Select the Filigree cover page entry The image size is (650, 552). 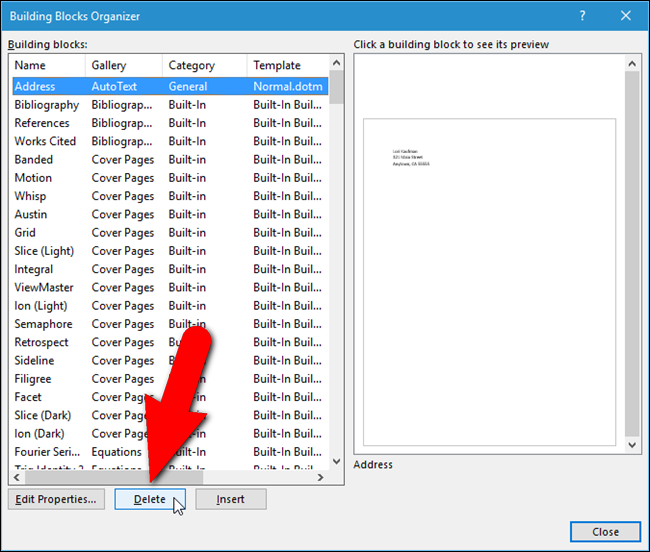pos(170,378)
